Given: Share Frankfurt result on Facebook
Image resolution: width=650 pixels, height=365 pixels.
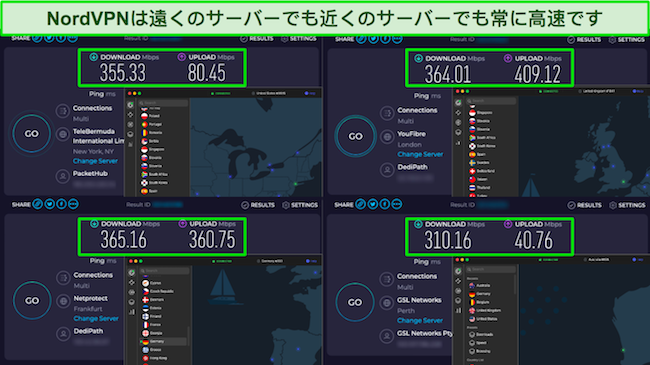Looking at the screenshot, I should click(x=61, y=204).
